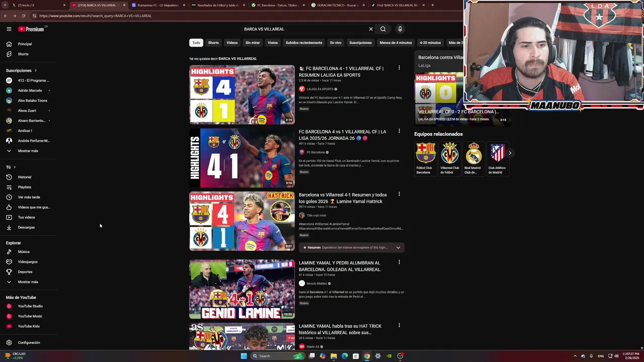The width and height of the screenshot is (644, 362).
Task: Open Windows Start button in taskbar
Action: [x=244, y=356]
